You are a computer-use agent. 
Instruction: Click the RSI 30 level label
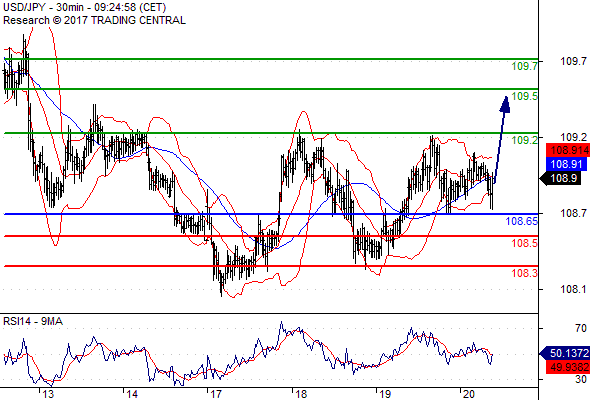(581, 379)
